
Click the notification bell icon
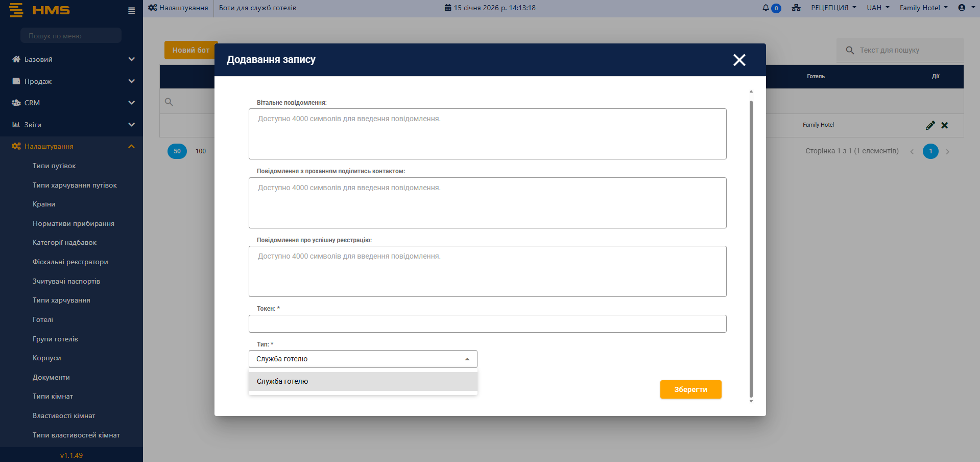[x=766, y=8]
